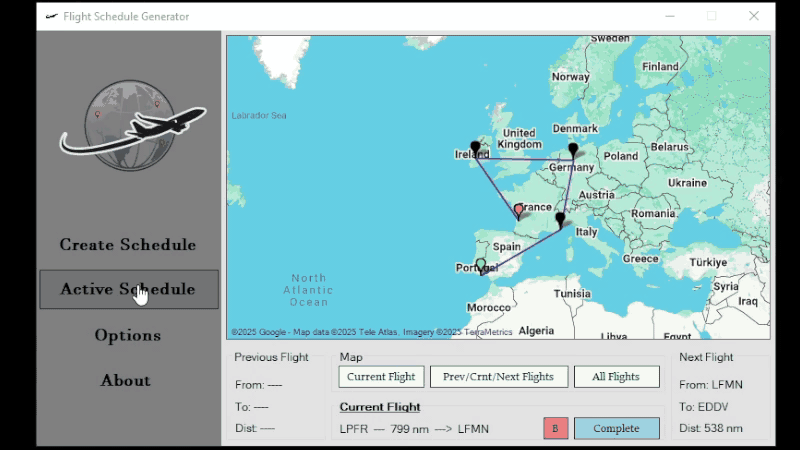Mark the current flight as Complete
Screen dimensions: 800x450
(x=616, y=428)
